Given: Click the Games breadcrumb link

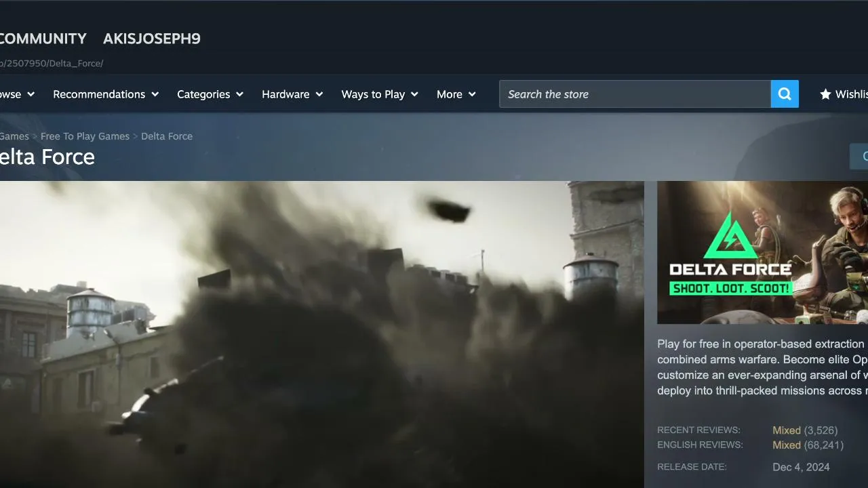Looking at the screenshot, I should [x=14, y=136].
